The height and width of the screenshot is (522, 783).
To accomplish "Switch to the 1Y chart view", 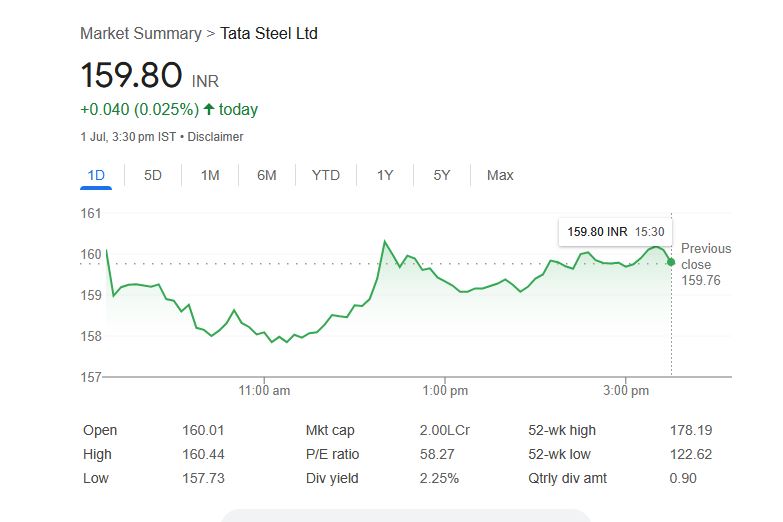I will click(385, 175).
